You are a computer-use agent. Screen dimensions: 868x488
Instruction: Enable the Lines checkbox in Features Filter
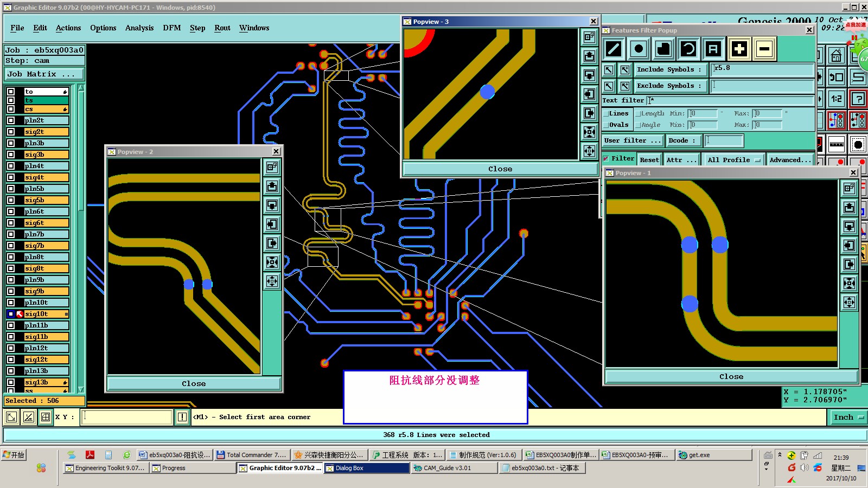605,114
